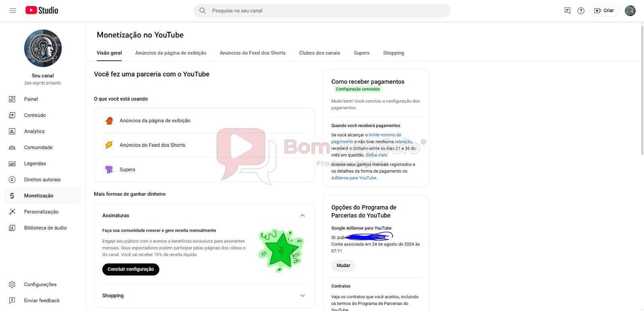The image size is (644, 311).
Task: Click the watch page ads icon in list
Action: (x=109, y=120)
